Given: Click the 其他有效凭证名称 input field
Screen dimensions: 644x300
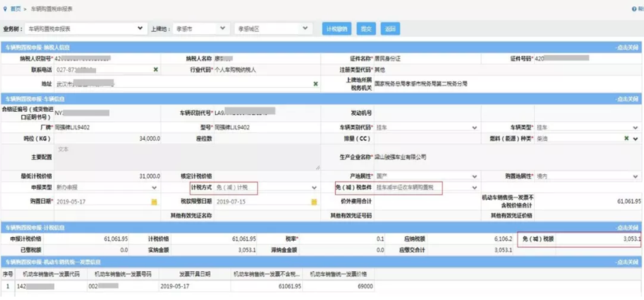Looking at the screenshot, I should click(267, 215).
